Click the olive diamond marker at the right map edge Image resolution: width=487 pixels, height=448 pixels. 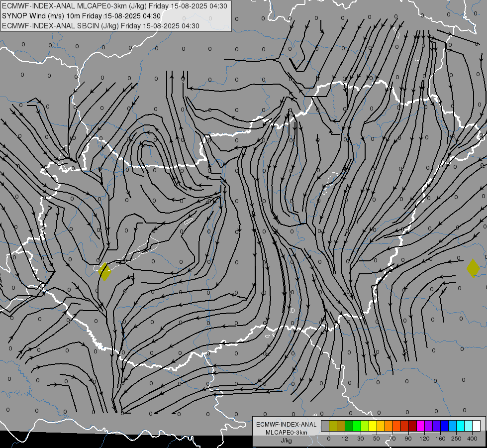[x=473, y=268]
